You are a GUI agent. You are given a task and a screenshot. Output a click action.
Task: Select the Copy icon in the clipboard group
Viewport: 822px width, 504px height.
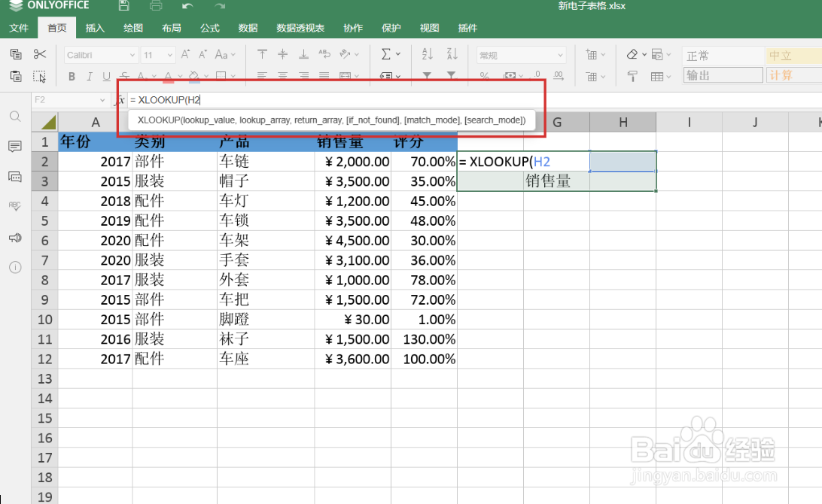coord(15,54)
